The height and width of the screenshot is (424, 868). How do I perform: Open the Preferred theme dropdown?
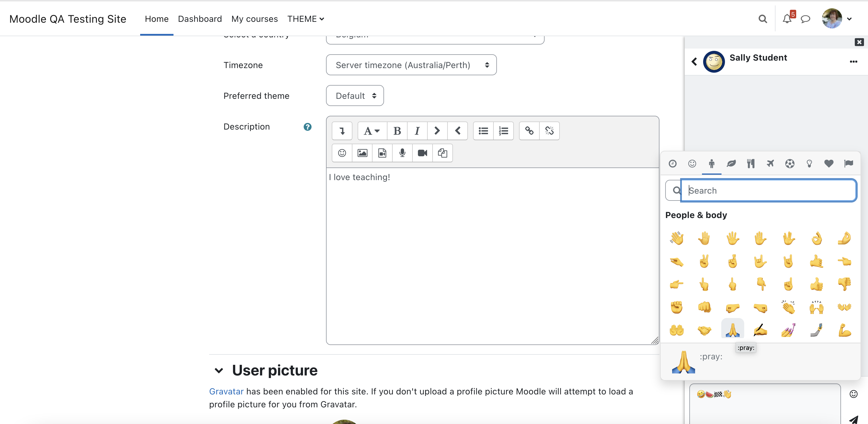pyautogui.click(x=355, y=96)
